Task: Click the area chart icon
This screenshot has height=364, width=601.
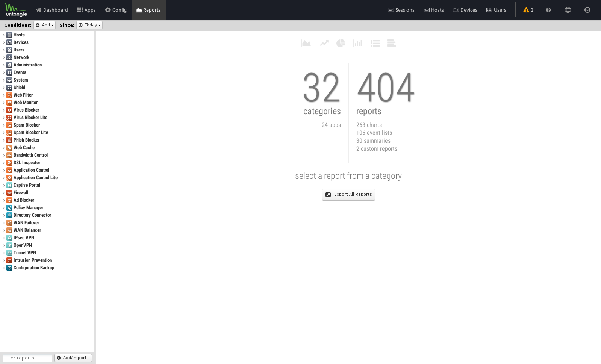Action: click(x=306, y=43)
